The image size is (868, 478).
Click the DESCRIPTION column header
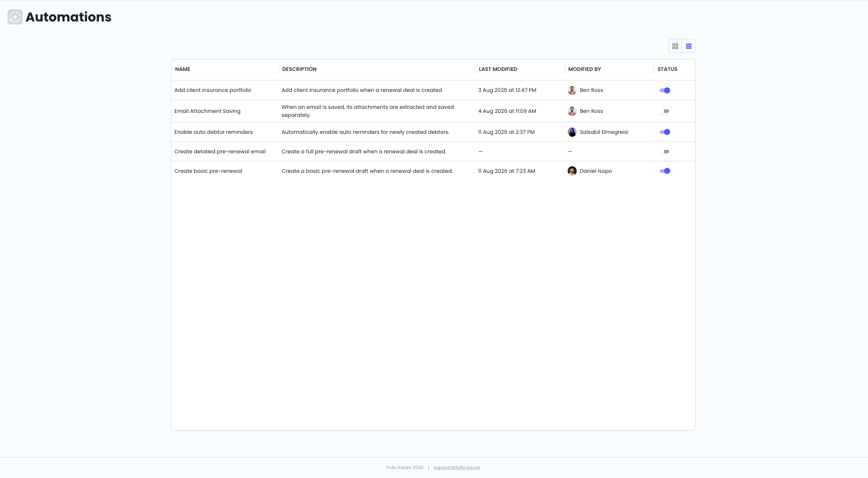(x=299, y=69)
